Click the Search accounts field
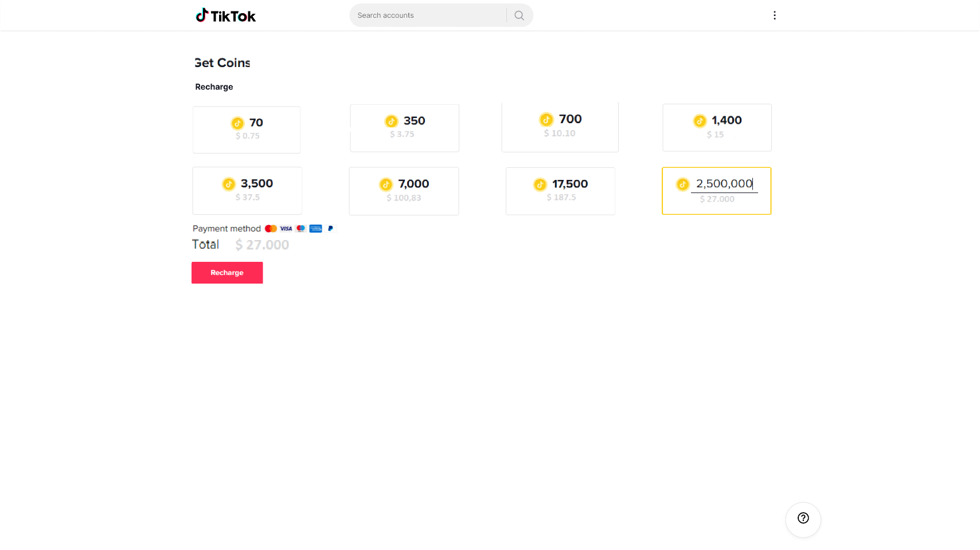The height and width of the screenshot is (550, 980). pos(428,15)
